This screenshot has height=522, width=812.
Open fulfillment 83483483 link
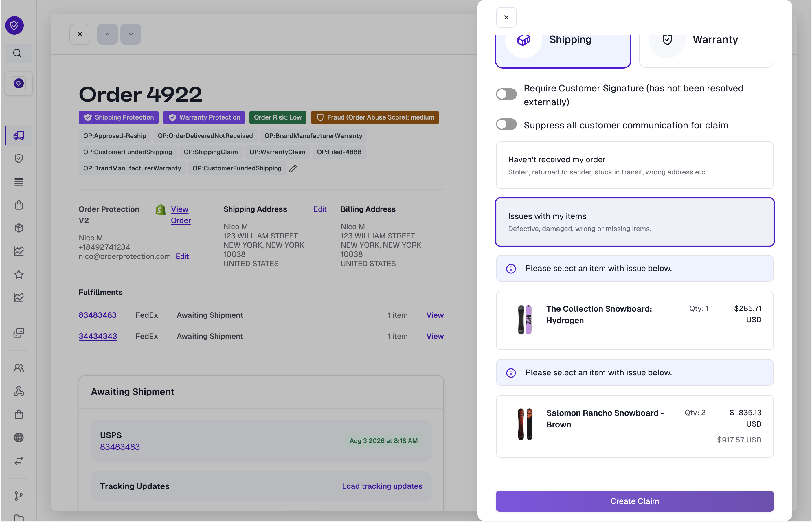tap(98, 315)
